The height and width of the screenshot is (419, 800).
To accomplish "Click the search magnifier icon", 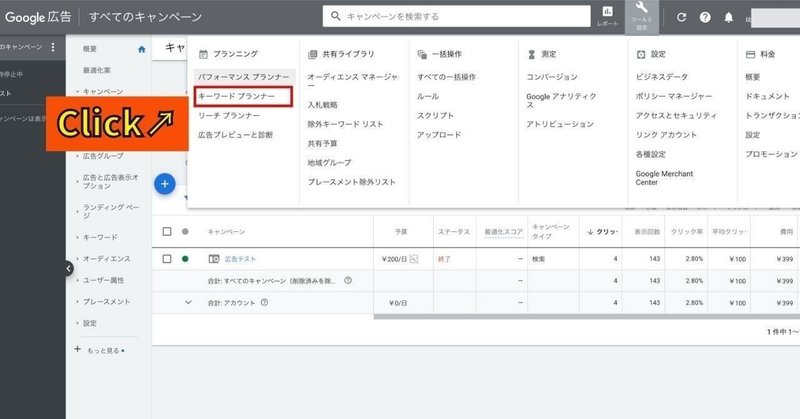I will click(335, 16).
